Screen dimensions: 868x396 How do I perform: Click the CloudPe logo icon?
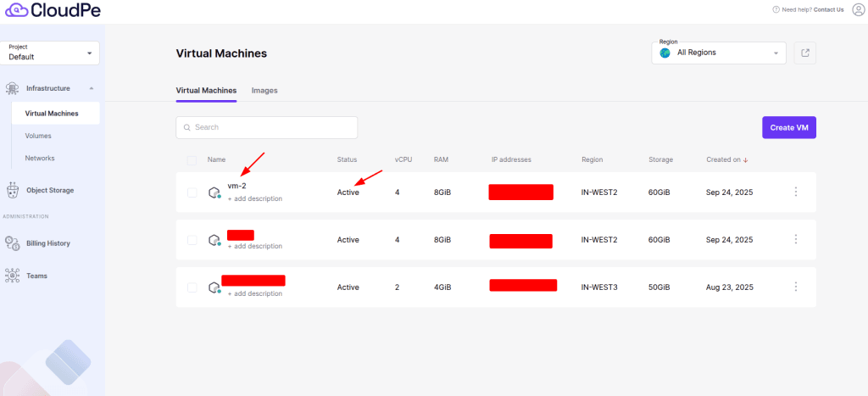coord(19,10)
